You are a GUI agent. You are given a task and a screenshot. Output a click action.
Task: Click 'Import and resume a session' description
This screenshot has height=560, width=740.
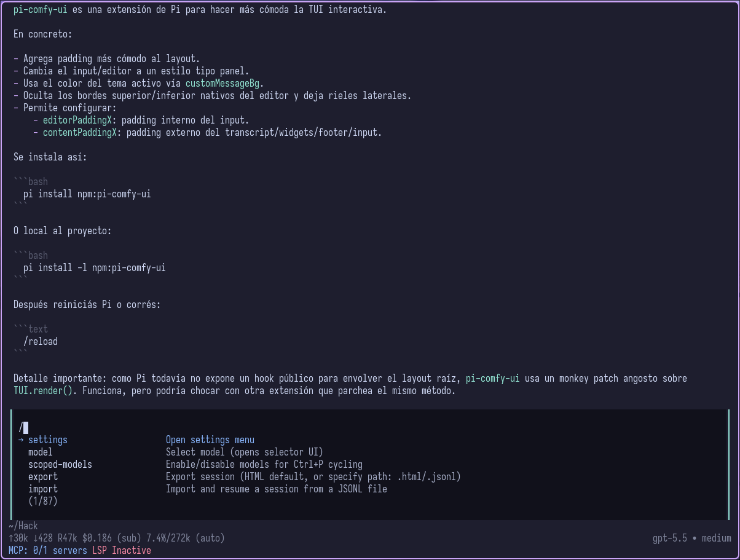click(x=277, y=489)
